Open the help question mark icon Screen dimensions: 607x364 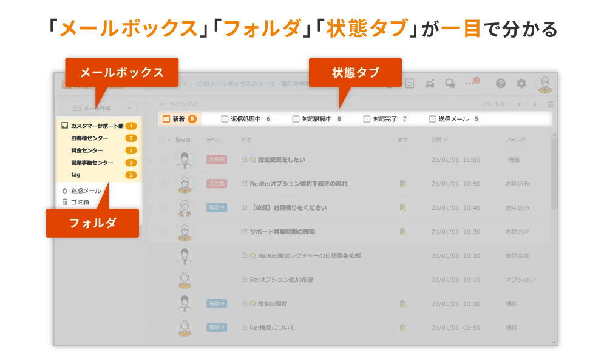tap(501, 83)
